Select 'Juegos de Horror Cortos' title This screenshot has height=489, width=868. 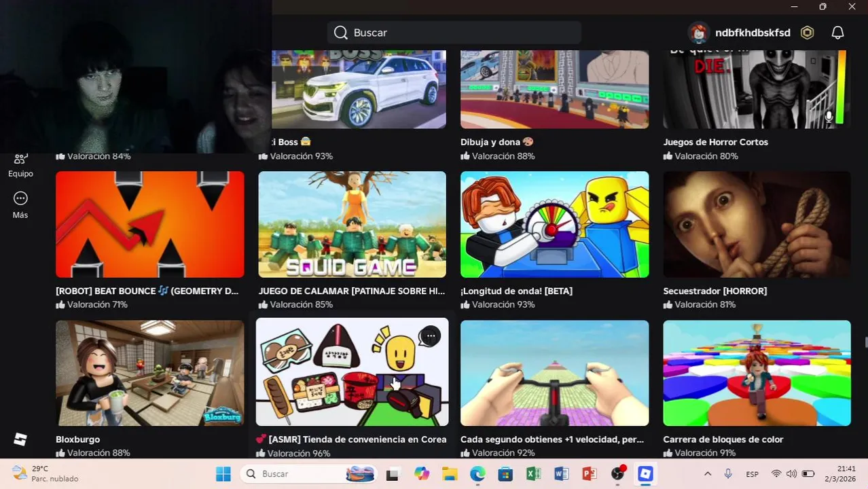715,142
